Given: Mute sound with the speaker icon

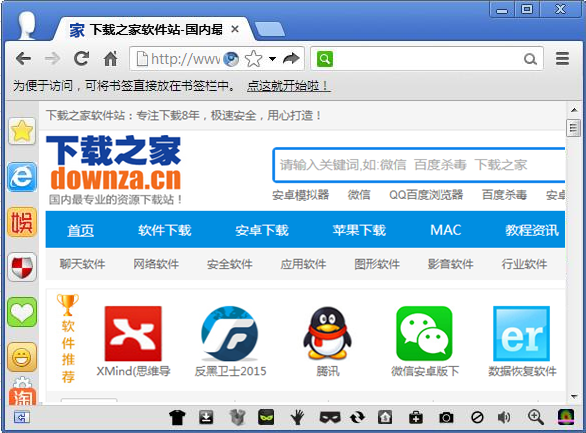Looking at the screenshot, I should [504, 417].
